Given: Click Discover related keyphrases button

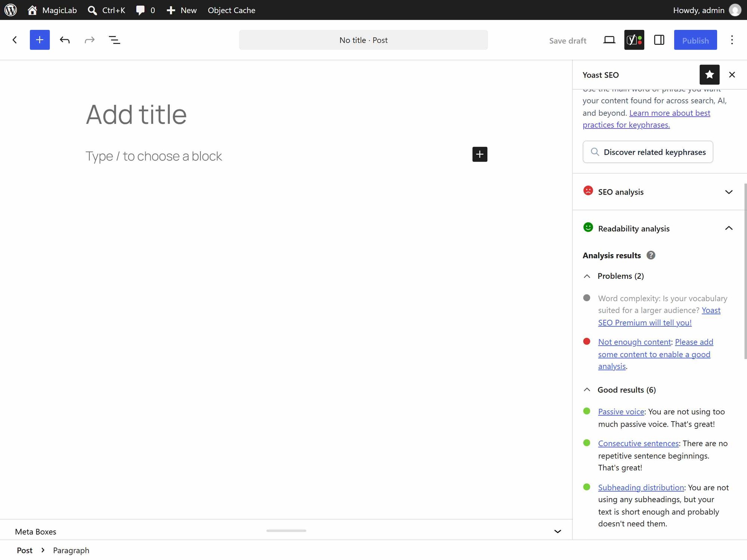Looking at the screenshot, I should pyautogui.click(x=648, y=152).
